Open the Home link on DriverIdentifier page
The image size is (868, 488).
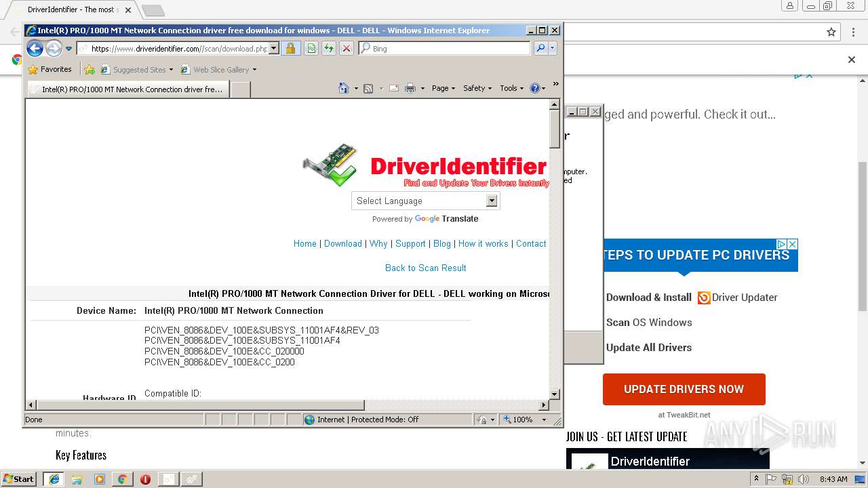(305, 243)
